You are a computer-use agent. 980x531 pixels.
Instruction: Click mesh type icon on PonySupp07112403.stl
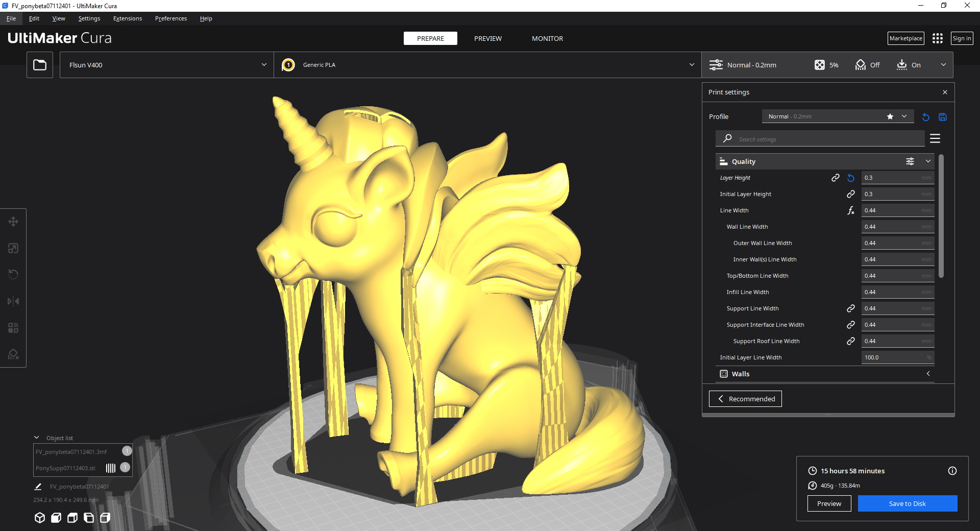coord(111,468)
